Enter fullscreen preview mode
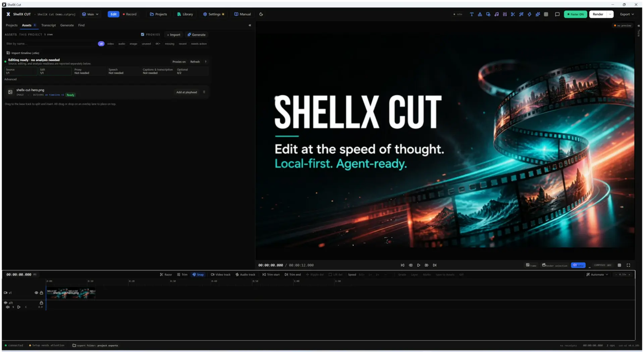 (x=628, y=265)
